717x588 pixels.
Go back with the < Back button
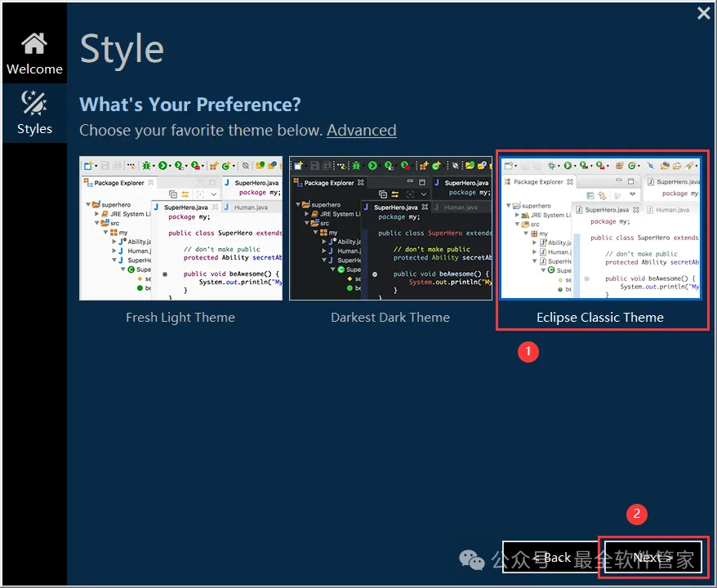point(552,557)
